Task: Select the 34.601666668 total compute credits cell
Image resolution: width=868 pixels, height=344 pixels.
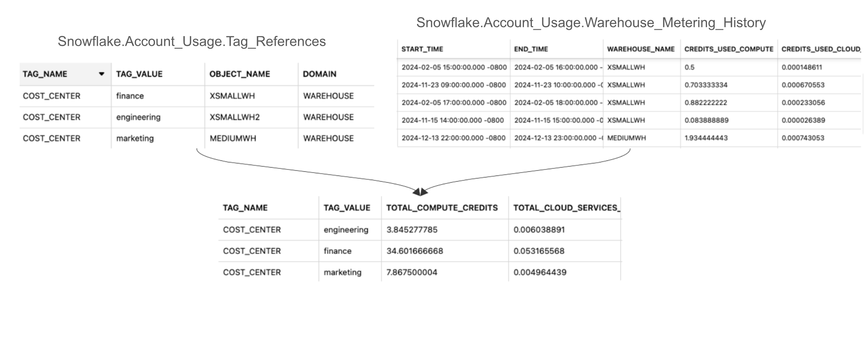Action: 414,251
